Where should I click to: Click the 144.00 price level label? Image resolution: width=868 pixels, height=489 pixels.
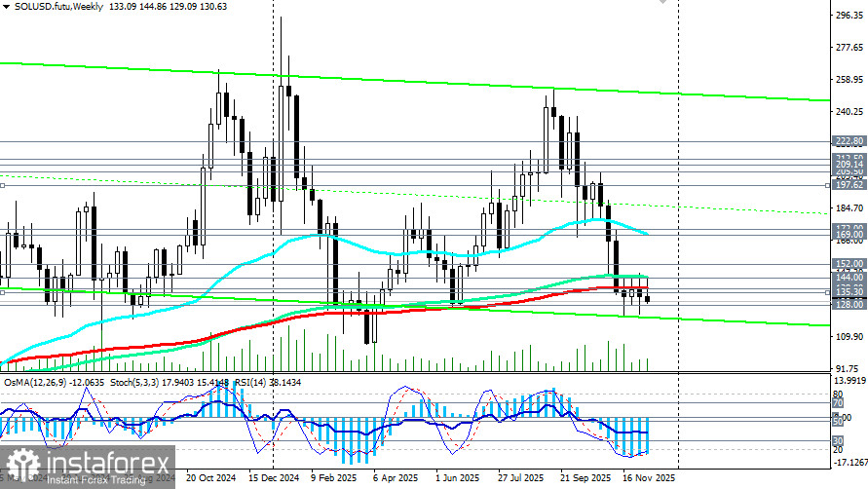coord(849,278)
